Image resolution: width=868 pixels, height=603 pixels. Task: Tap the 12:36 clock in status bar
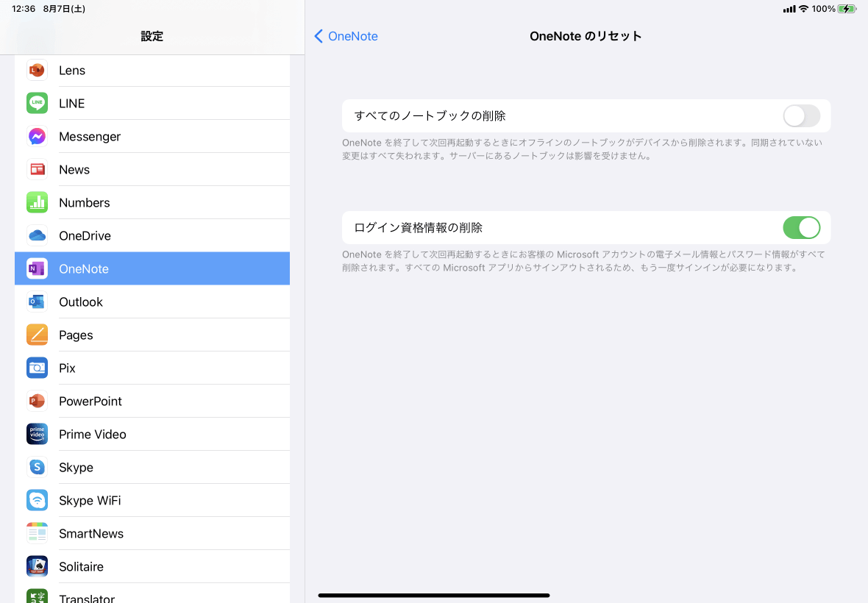point(24,9)
